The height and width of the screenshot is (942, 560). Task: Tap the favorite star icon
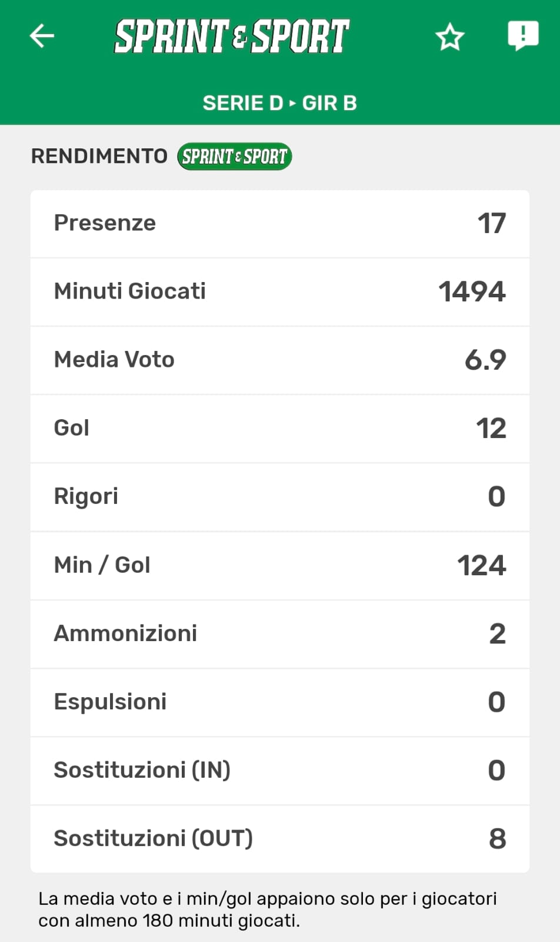coord(450,37)
